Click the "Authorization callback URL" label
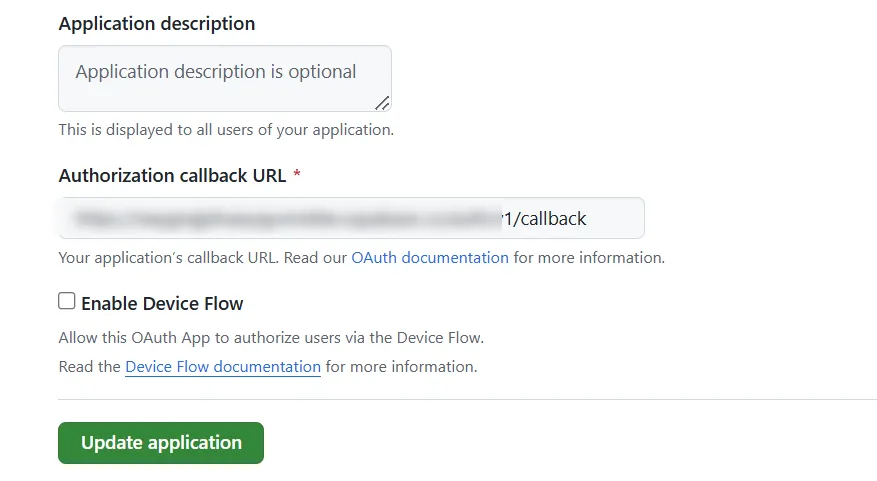This screenshot has height=481, width=877. pos(173,175)
